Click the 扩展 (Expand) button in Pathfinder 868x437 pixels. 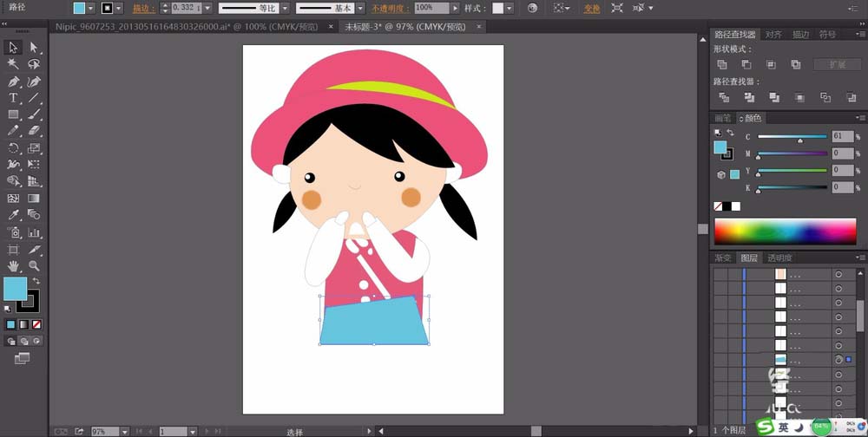coord(837,65)
